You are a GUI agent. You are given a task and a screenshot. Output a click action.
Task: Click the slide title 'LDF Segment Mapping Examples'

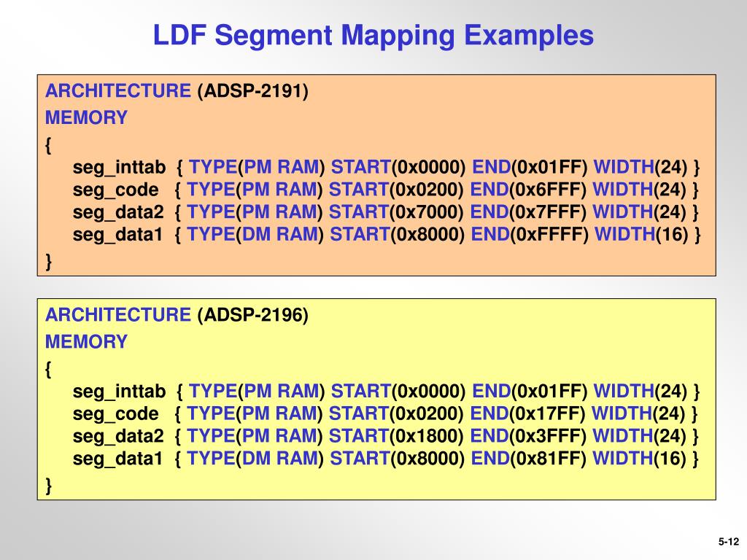click(x=373, y=35)
